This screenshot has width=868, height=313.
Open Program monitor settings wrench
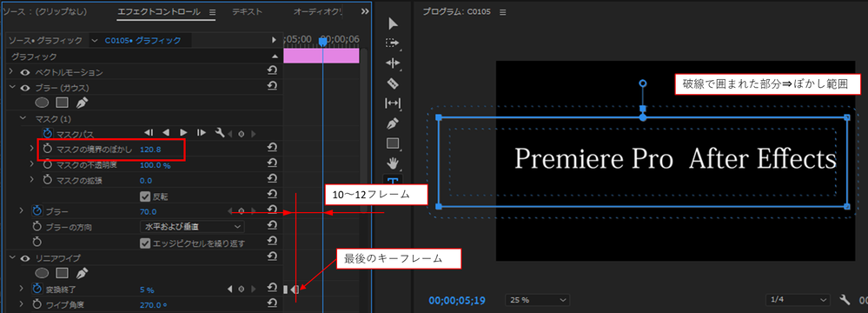(x=845, y=300)
